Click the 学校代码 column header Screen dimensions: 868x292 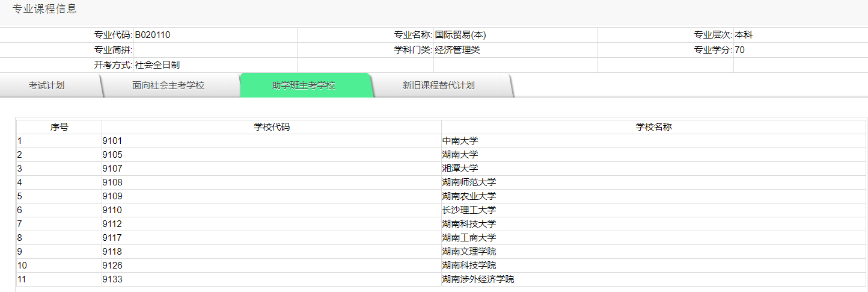[272, 127]
